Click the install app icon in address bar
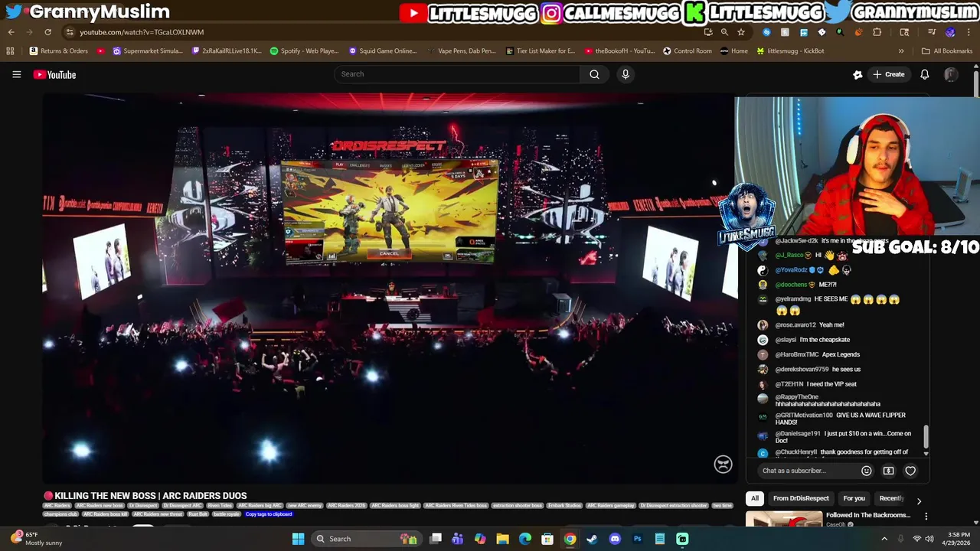This screenshot has width=980, height=551. point(708,32)
